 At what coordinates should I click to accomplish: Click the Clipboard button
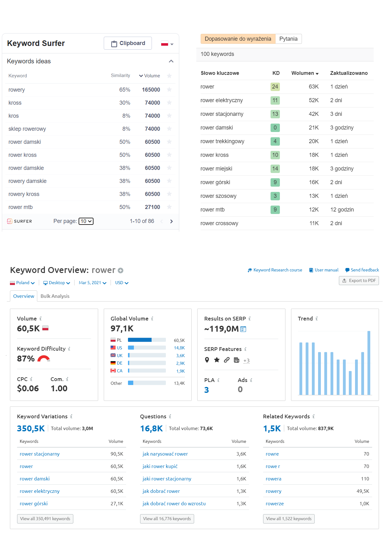point(128,43)
